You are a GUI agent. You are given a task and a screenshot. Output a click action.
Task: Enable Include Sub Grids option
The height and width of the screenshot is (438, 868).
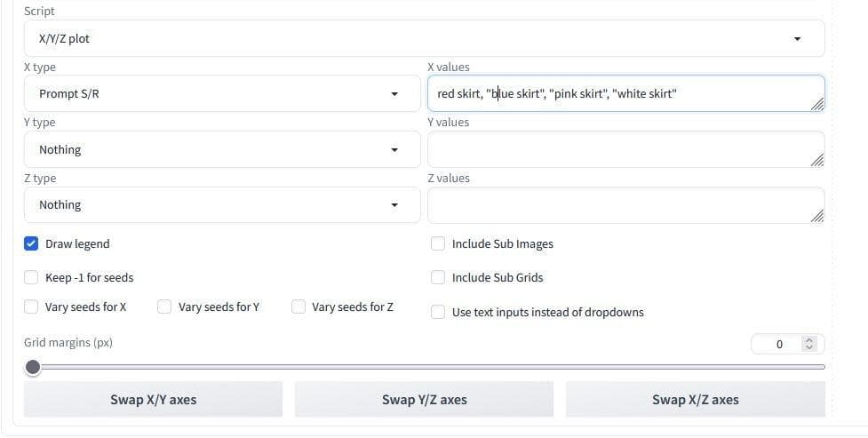pyautogui.click(x=438, y=277)
